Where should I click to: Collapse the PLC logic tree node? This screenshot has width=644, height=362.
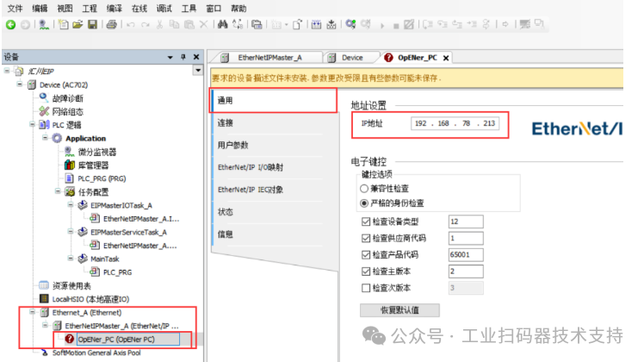click(x=32, y=124)
